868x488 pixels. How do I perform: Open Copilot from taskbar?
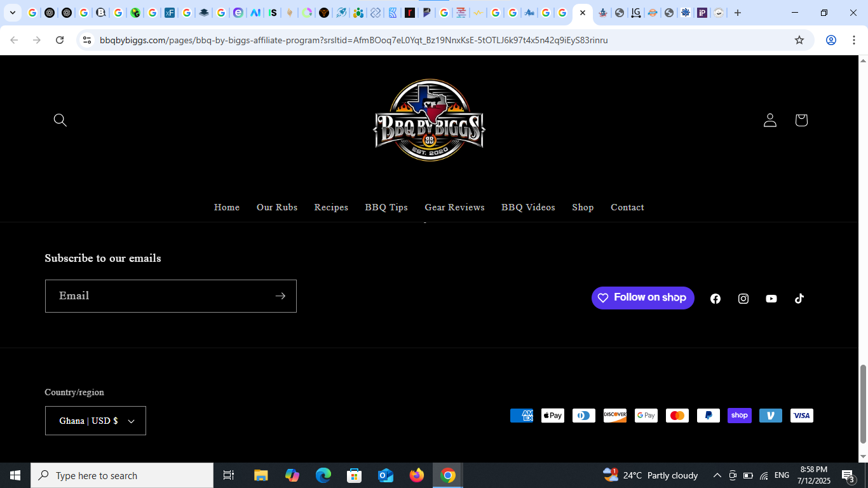[292, 475]
